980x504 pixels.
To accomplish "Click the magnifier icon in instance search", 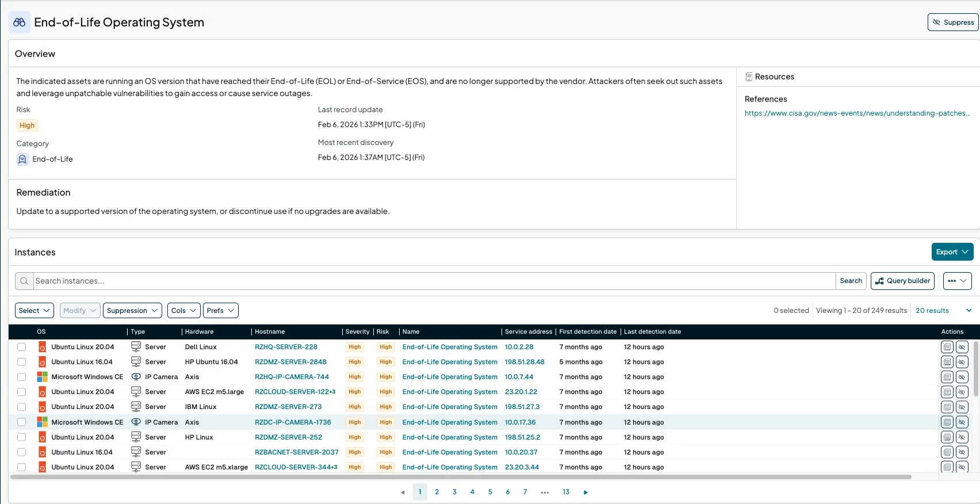I will click(24, 281).
